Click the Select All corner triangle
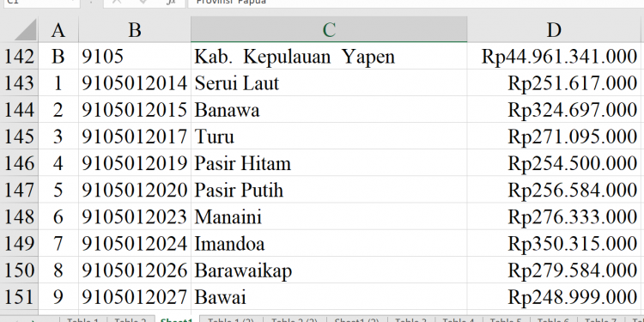Viewport: 644px width, 322px height. click(19, 29)
